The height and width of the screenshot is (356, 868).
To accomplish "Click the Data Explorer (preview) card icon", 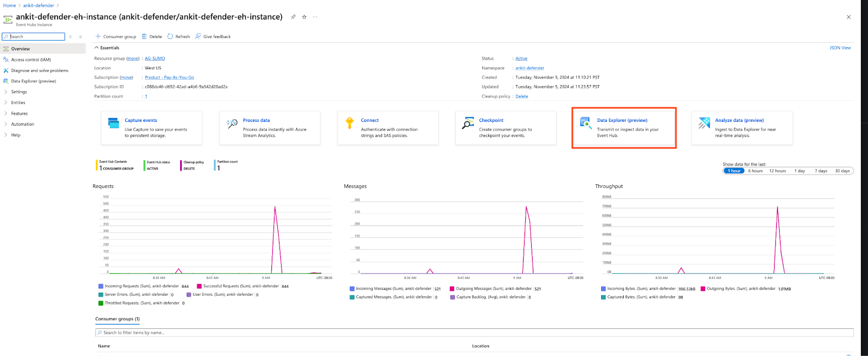I will coord(585,123).
